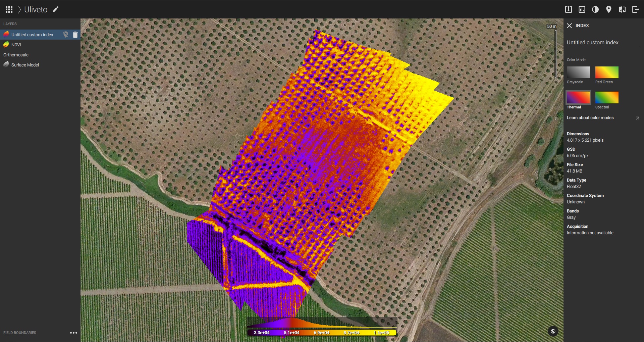Open the apps grid menu
644x342 pixels.
(x=9, y=9)
